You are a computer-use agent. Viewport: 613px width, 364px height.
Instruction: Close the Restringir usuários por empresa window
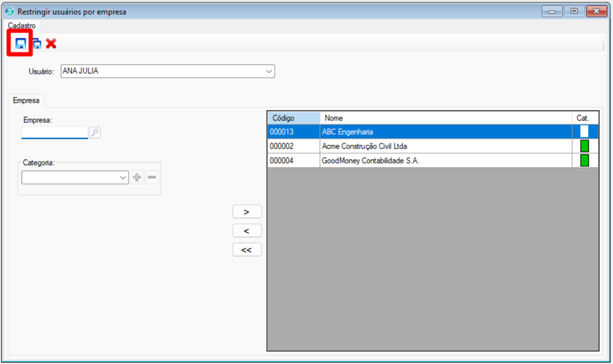click(597, 11)
